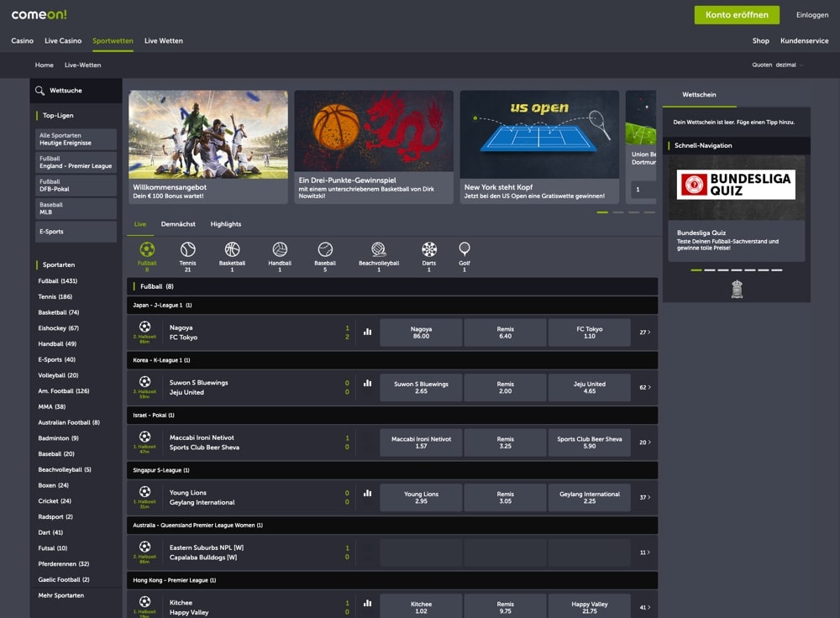Screen dimensions: 840x618
Task: Open the Casino menu item
Action: (23, 40)
